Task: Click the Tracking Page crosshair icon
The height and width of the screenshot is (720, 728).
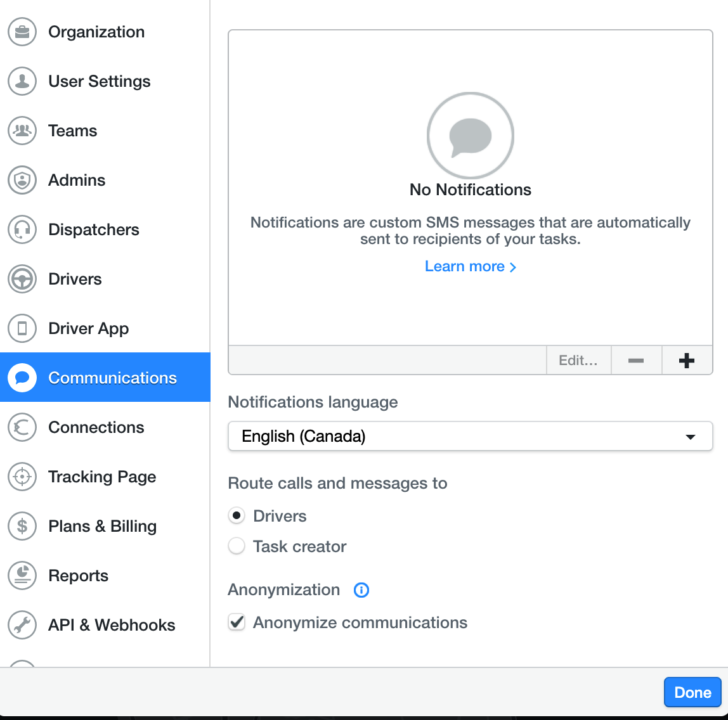Action: tap(22, 477)
